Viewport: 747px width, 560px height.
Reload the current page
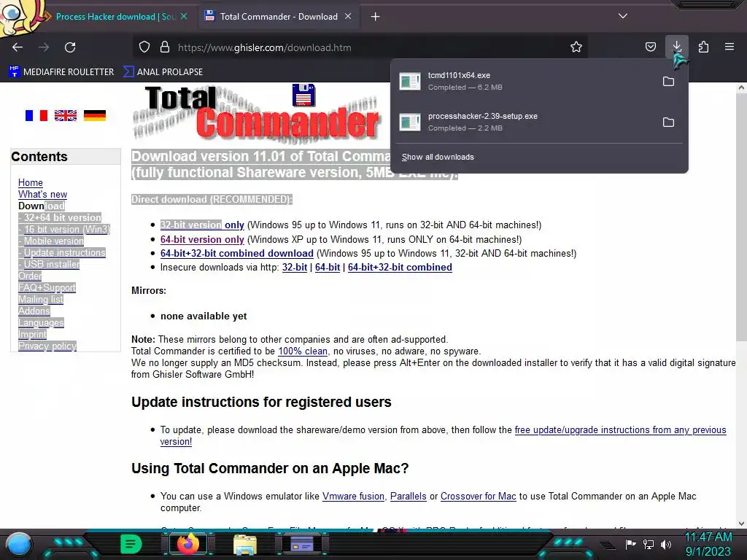tap(70, 47)
